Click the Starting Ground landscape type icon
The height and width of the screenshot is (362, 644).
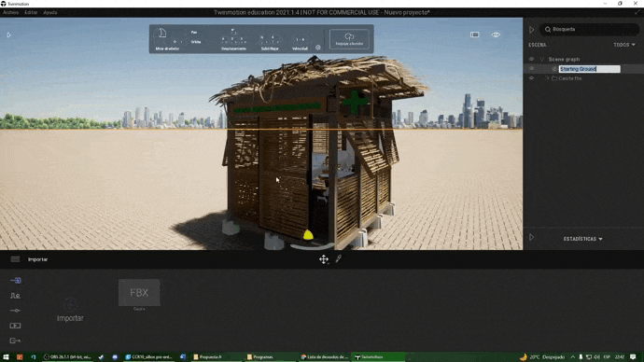[554, 69]
